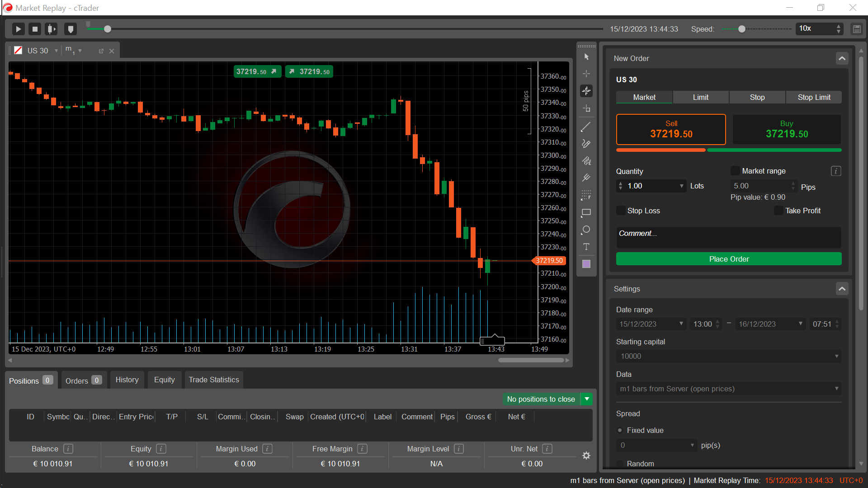Screen dimensions: 868x488
Task: Show Margin Level info icon
Action: click(x=459, y=449)
